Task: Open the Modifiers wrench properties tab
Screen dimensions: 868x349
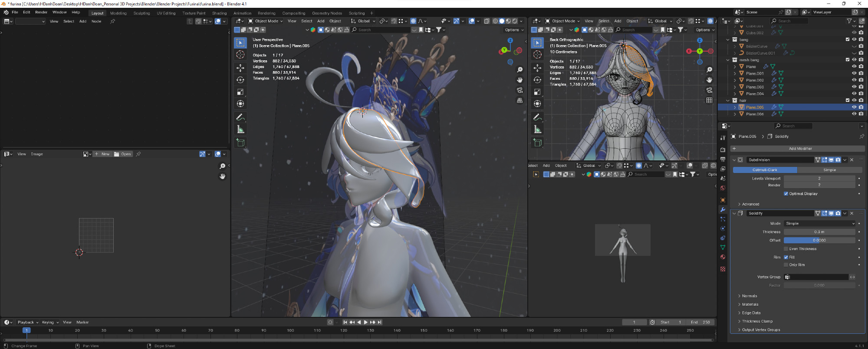Action: [x=723, y=209]
